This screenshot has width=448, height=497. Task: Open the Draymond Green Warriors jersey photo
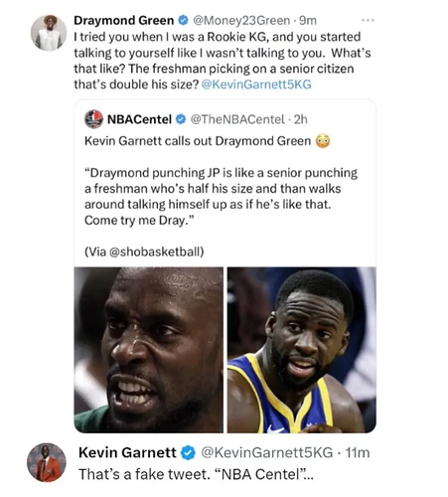[x=302, y=350]
